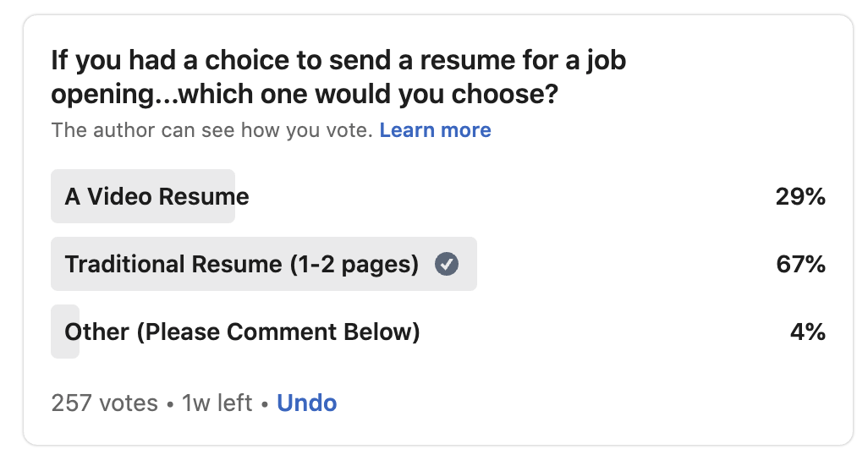Click the 4% result for Other
Screen dimensions: 868x455
pos(807,332)
